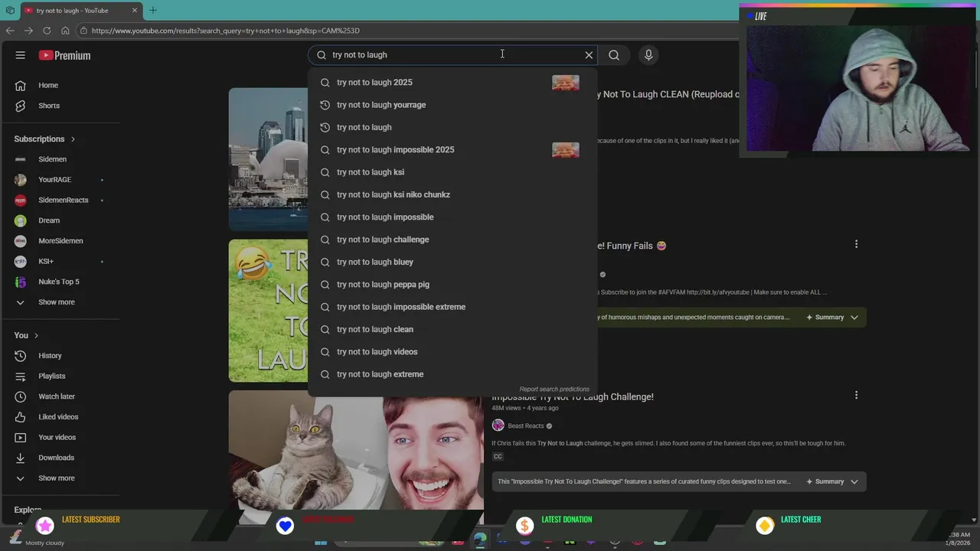Select suggestion try not to laugh impossible extreme
This screenshot has width=980, height=551.
pyautogui.click(x=452, y=307)
